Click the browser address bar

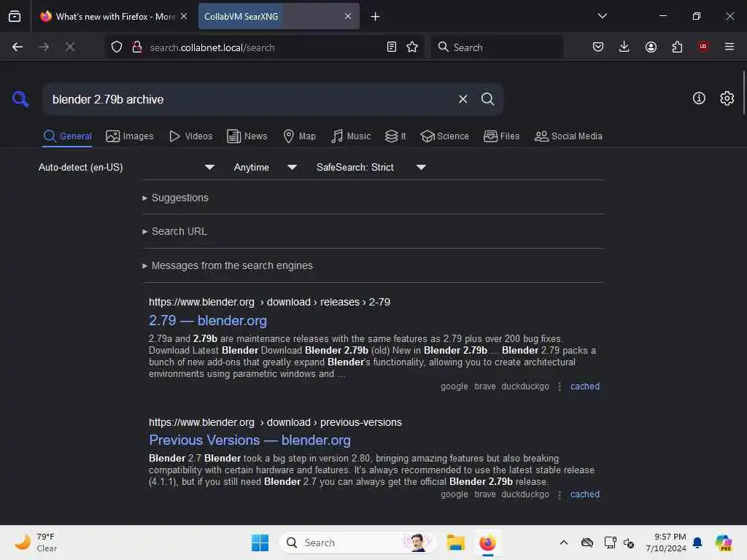click(263, 47)
